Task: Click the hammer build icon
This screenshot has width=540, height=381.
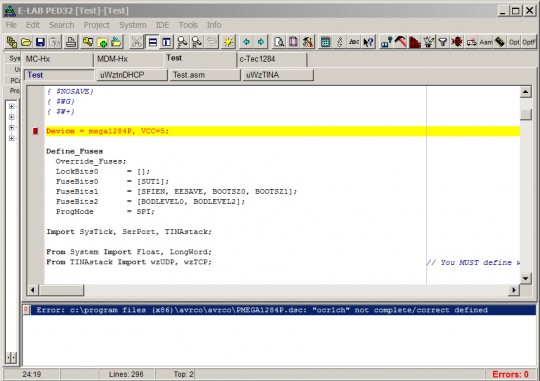Action: pyautogui.click(x=401, y=42)
